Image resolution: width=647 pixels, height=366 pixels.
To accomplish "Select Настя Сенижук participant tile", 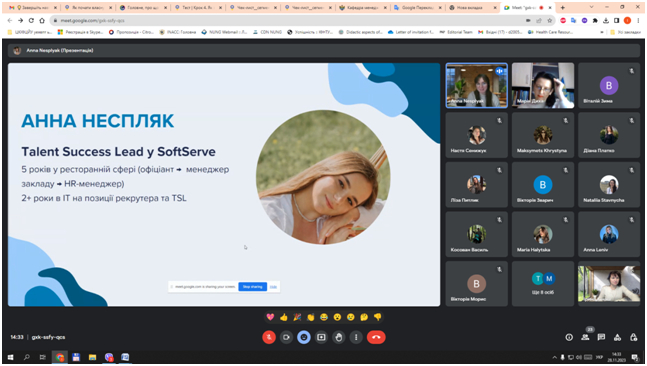I will tap(477, 135).
